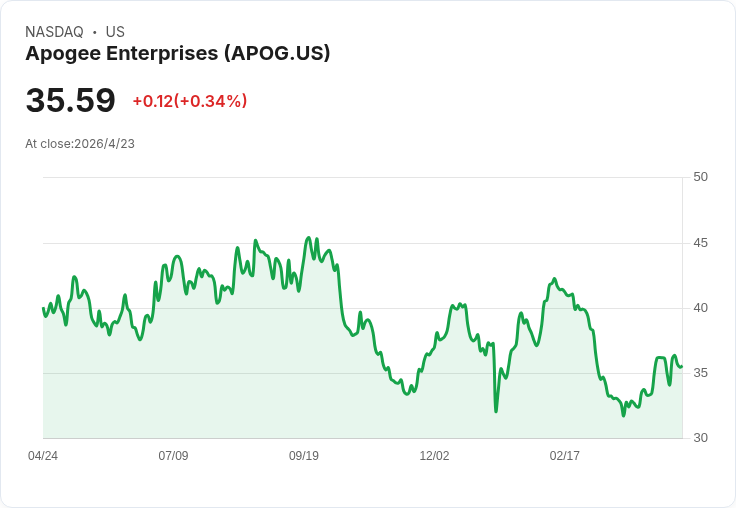Image resolution: width=736 pixels, height=508 pixels.
Task: Click the 45 y-axis label
Action: (x=700, y=243)
